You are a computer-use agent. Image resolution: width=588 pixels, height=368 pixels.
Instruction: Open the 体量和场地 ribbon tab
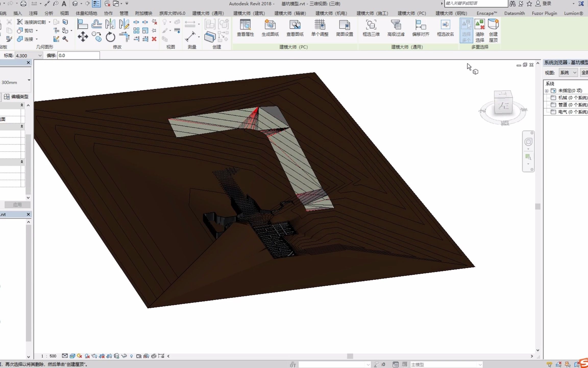(86, 13)
